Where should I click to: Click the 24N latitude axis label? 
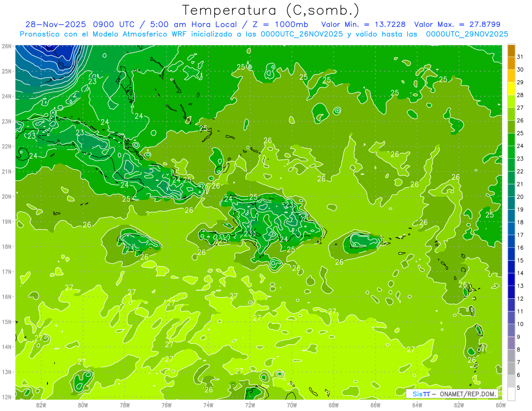(7, 96)
